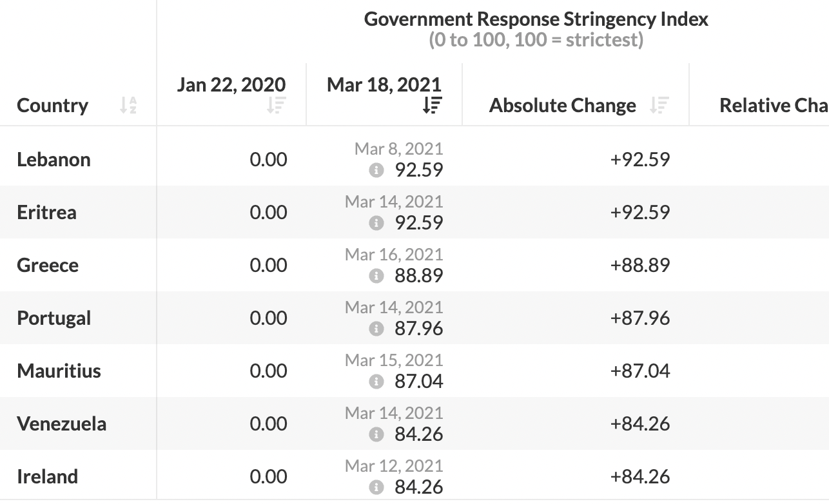Click the Mar 18, 2021 sort icon
The image size is (829, 504).
(432, 105)
